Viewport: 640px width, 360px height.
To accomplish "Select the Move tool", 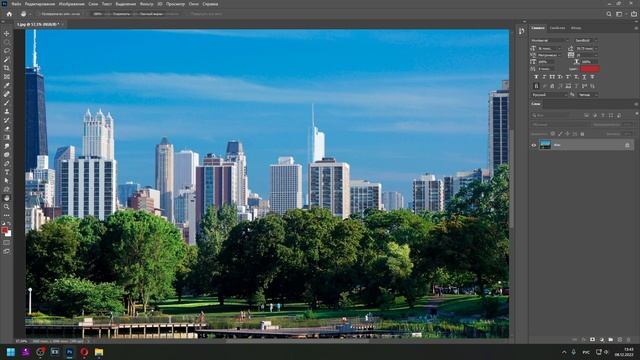I will 7,33.
